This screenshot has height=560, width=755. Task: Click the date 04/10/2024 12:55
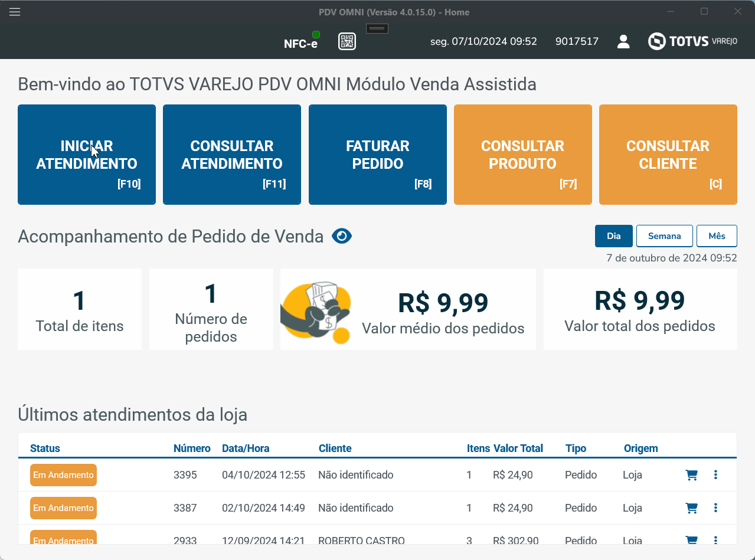coord(263,475)
